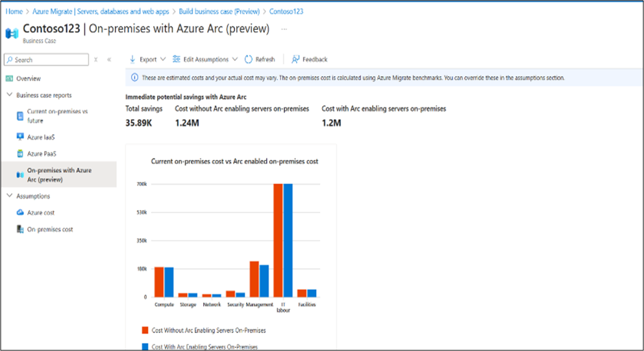This screenshot has height=351, width=644.
Task: Open the ellipsis more options menu
Action: 284,29
